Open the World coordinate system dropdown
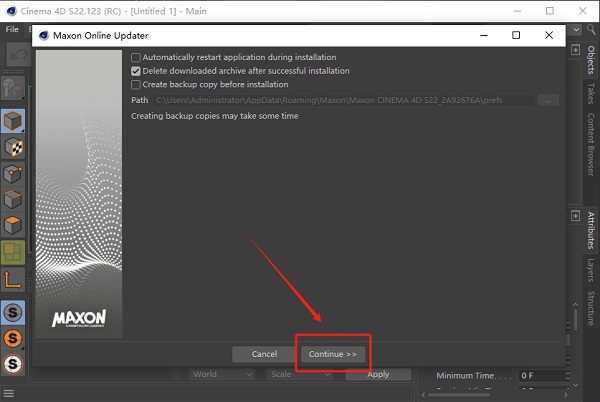 pos(222,375)
